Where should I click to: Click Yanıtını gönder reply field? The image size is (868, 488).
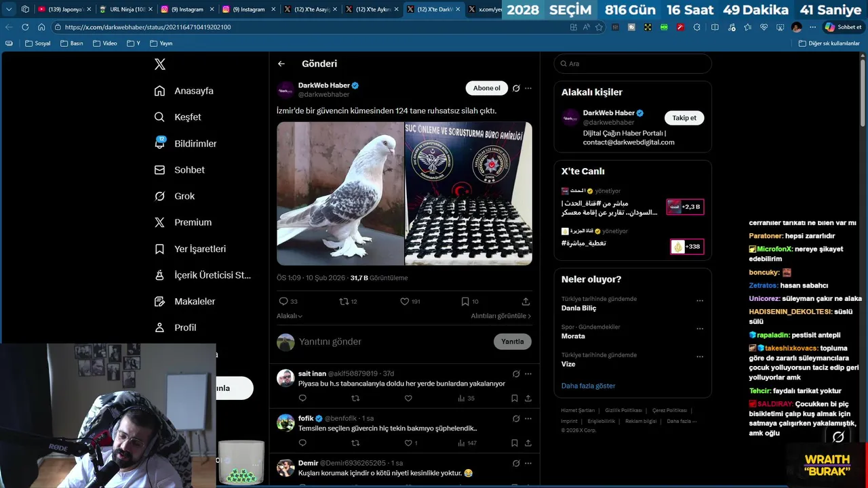click(393, 342)
